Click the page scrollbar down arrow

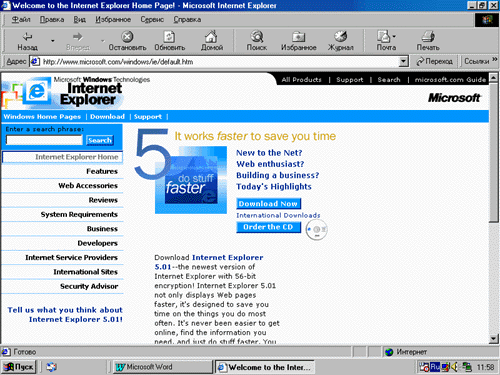(494, 339)
